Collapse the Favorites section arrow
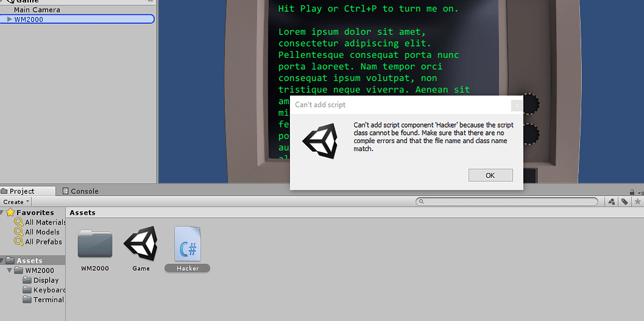The height and width of the screenshot is (321, 644). click(2, 213)
